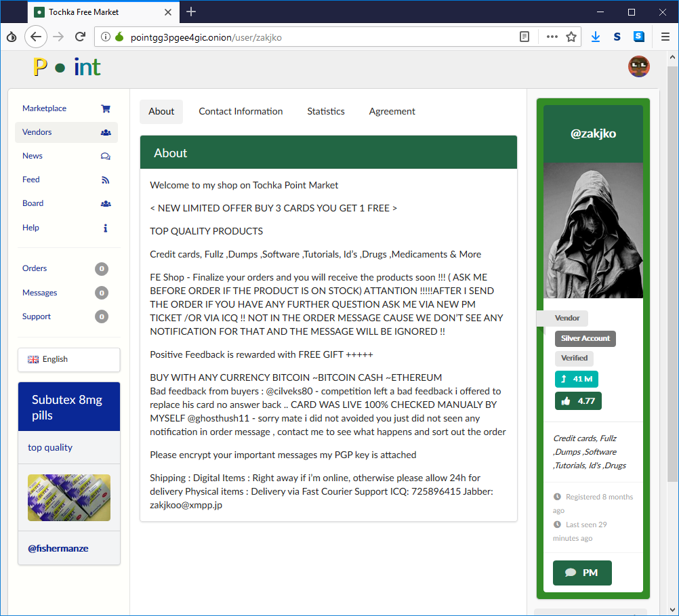Click the @zakjko profile name

[x=593, y=134]
